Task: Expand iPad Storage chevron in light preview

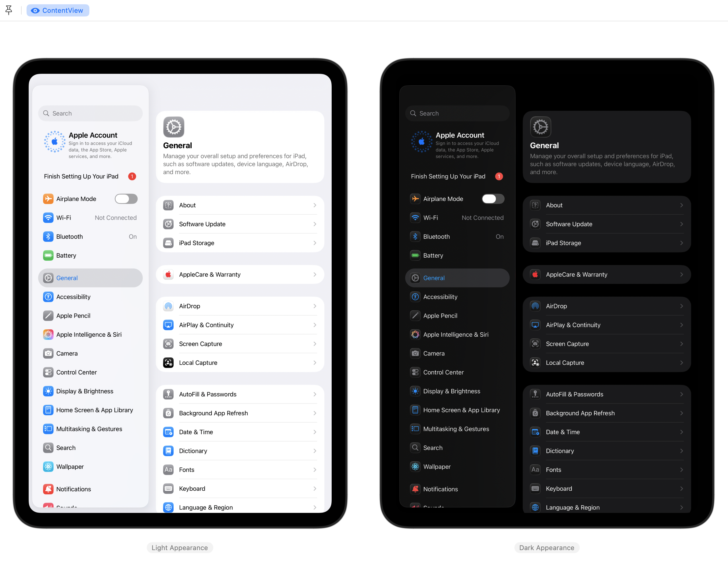Action: coord(315,243)
